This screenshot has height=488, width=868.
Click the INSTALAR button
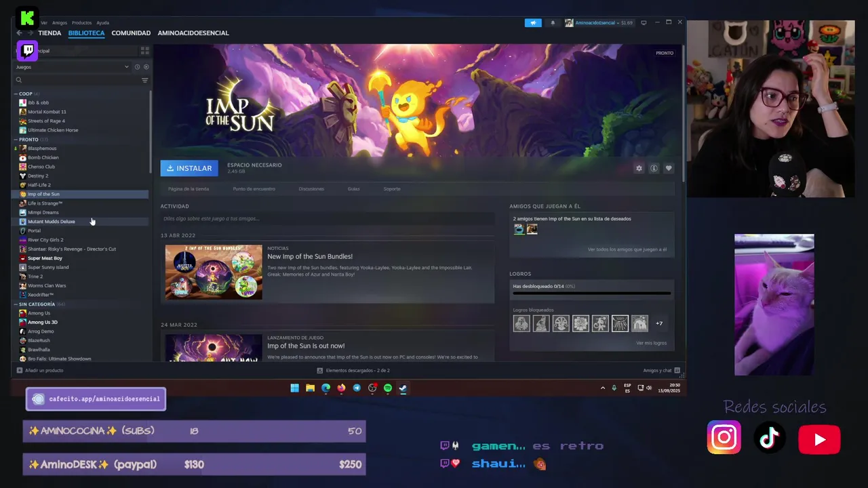coord(189,168)
